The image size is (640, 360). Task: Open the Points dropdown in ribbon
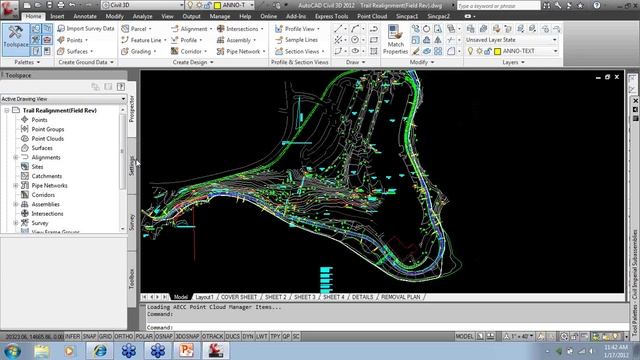coord(73,40)
